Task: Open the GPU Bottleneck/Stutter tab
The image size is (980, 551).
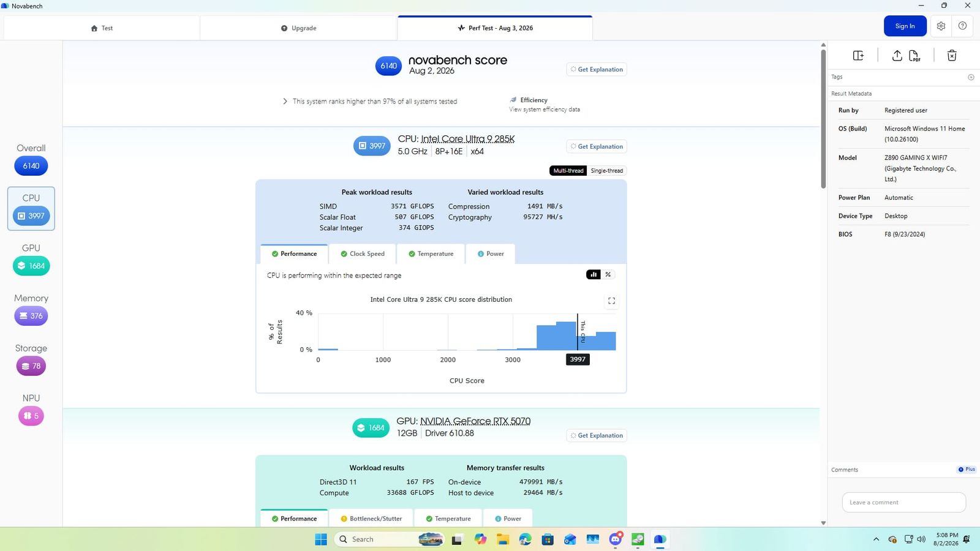Action: pyautogui.click(x=371, y=519)
